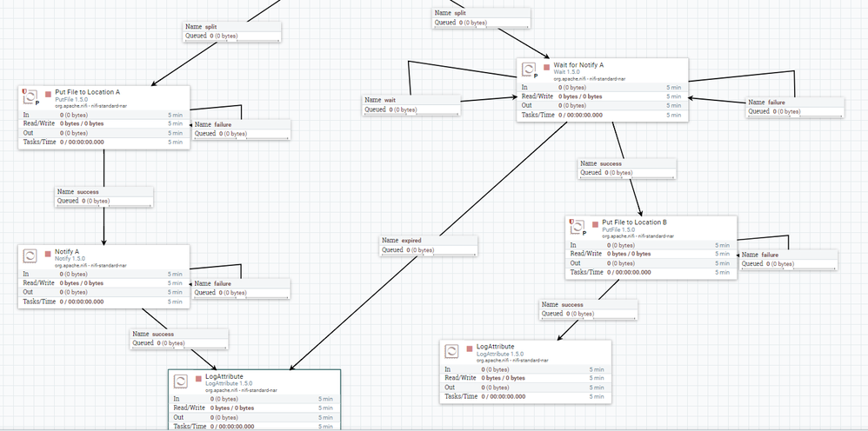868x431 pixels.
Task: Click the restricted shield badge on Put File to Location B
Action: pyautogui.click(x=571, y=221)
